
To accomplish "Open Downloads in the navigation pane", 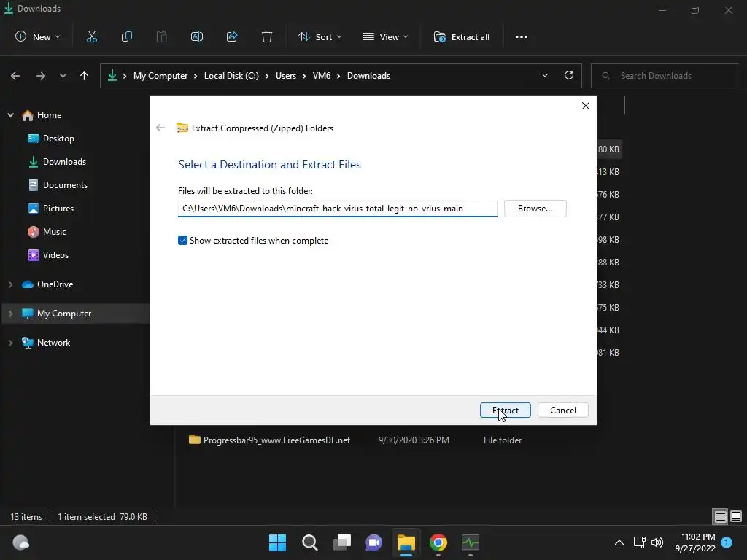I will click(x=57, y=161).
